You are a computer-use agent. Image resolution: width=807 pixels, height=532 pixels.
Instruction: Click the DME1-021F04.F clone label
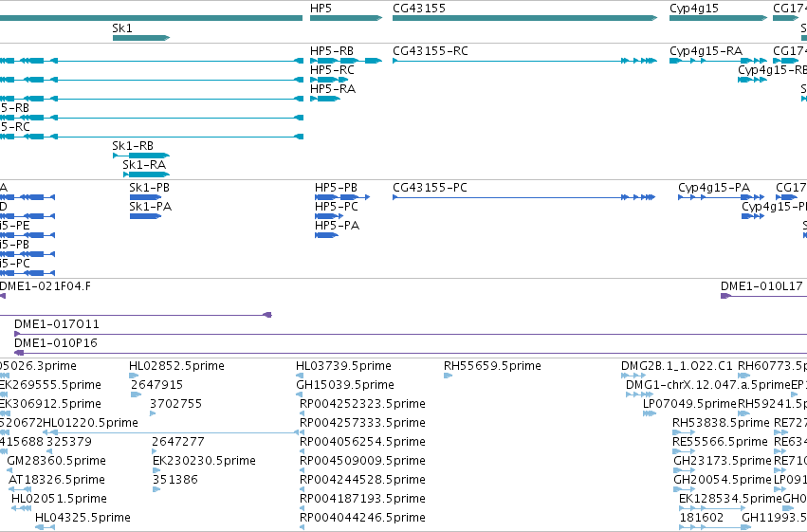tap(46, 286)
